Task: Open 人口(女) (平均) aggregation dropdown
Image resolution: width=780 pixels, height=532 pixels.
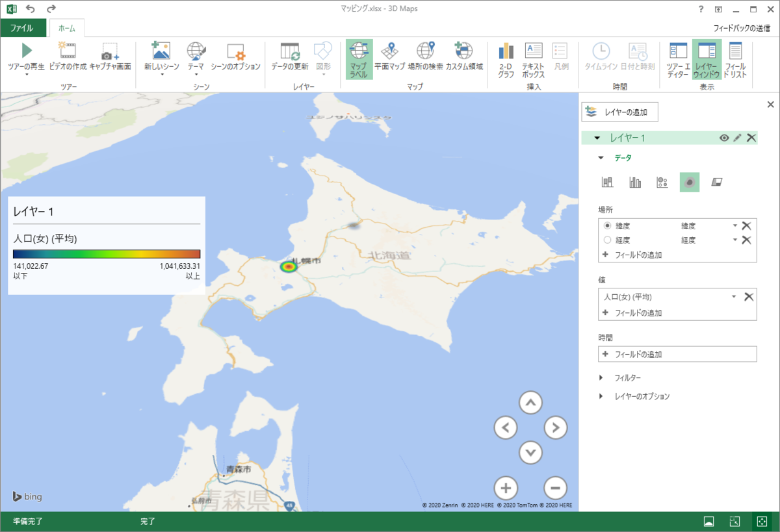Action: (734, 296)
